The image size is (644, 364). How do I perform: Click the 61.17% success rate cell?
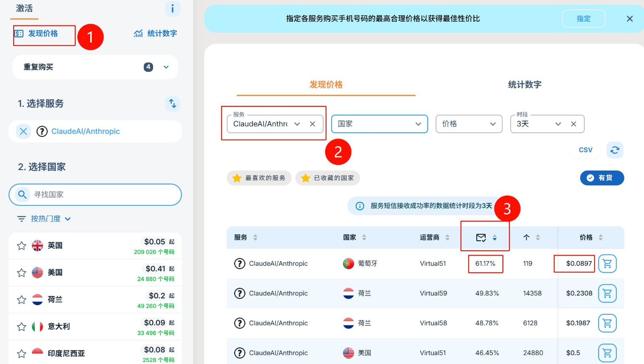click(485, 264)
